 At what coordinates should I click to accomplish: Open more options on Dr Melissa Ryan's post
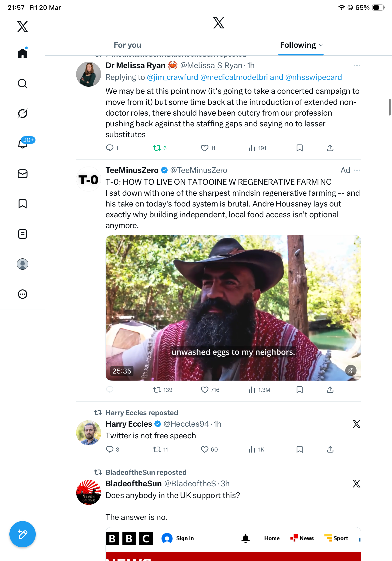point(357,66)
